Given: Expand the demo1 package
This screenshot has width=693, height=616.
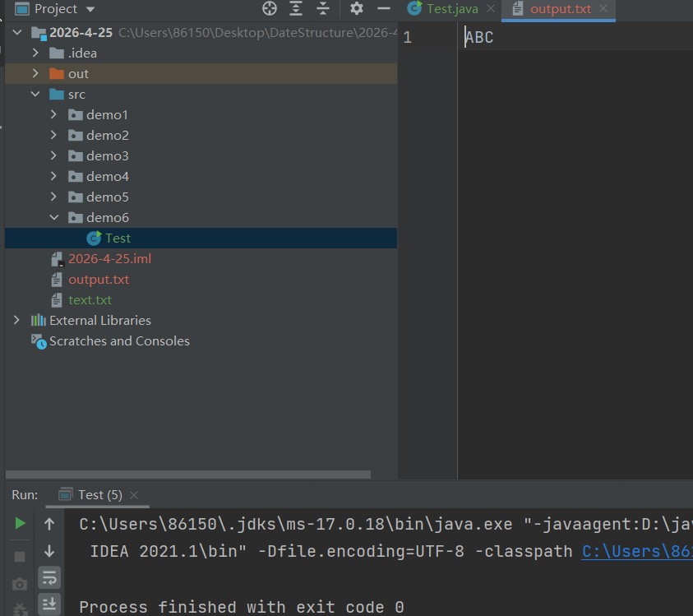Looking at the screenshot, I should click(54, 115).
